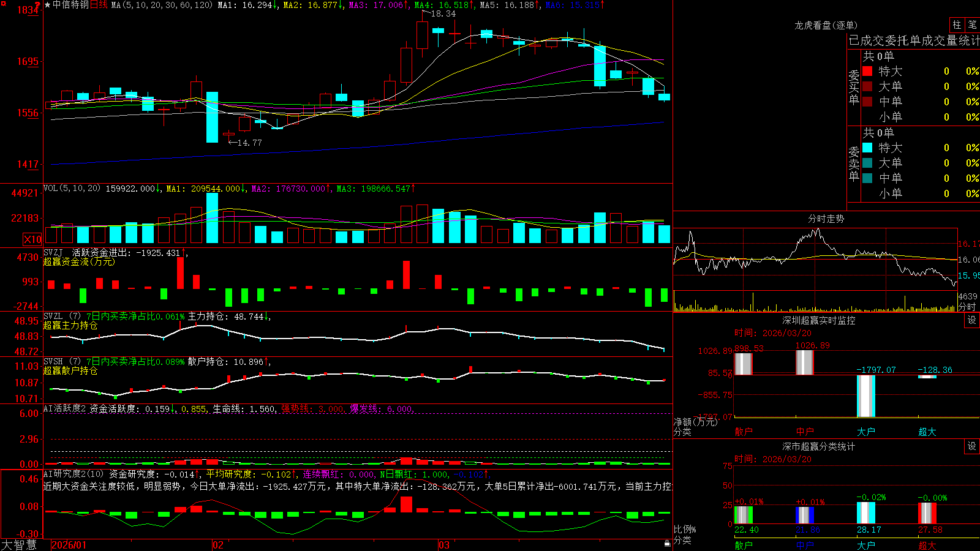Click the 大户 bar showing -1797.07
The image size is (980, 551).
click(866, 396)
